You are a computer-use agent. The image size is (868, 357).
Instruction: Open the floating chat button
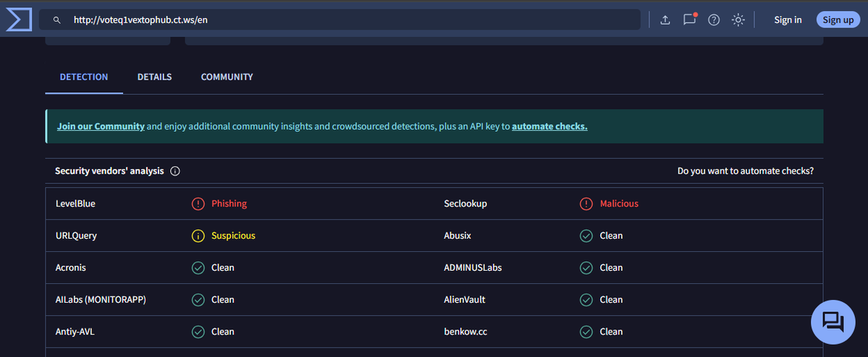click(x=833, y=322)
